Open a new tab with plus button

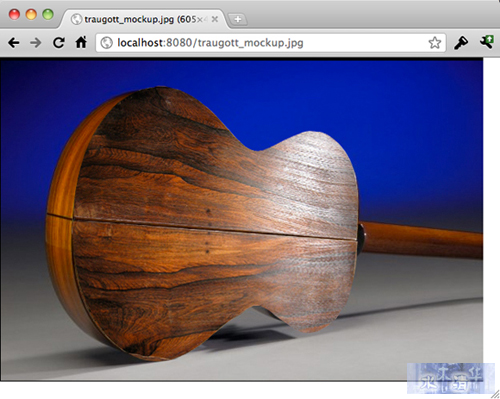point(238,19)
